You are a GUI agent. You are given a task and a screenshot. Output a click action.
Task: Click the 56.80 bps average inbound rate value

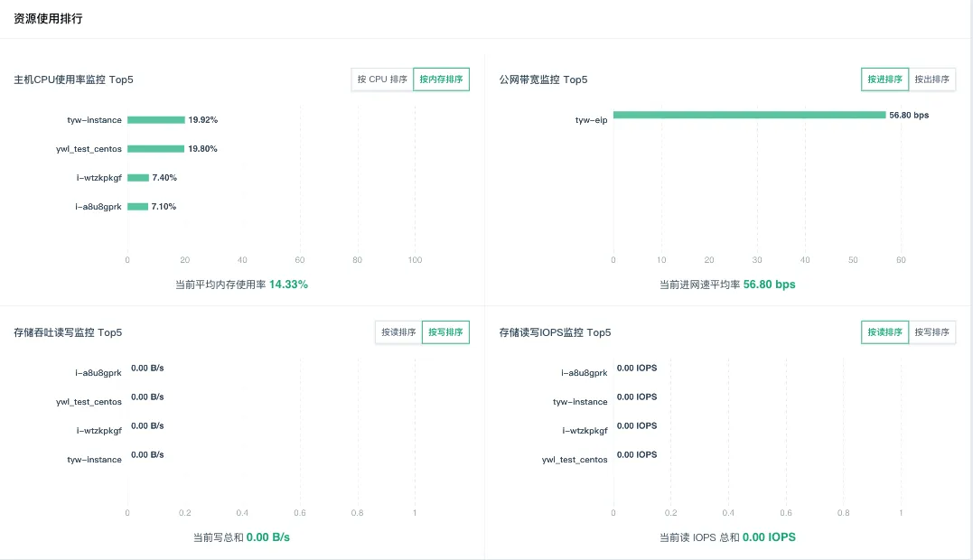pos(769,285)
